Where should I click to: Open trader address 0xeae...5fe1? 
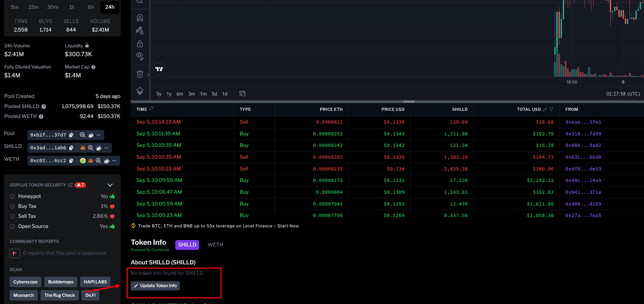click(583, 122)
